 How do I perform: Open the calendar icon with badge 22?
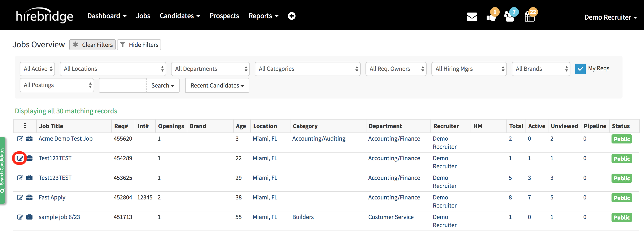(x=530, y=17)
